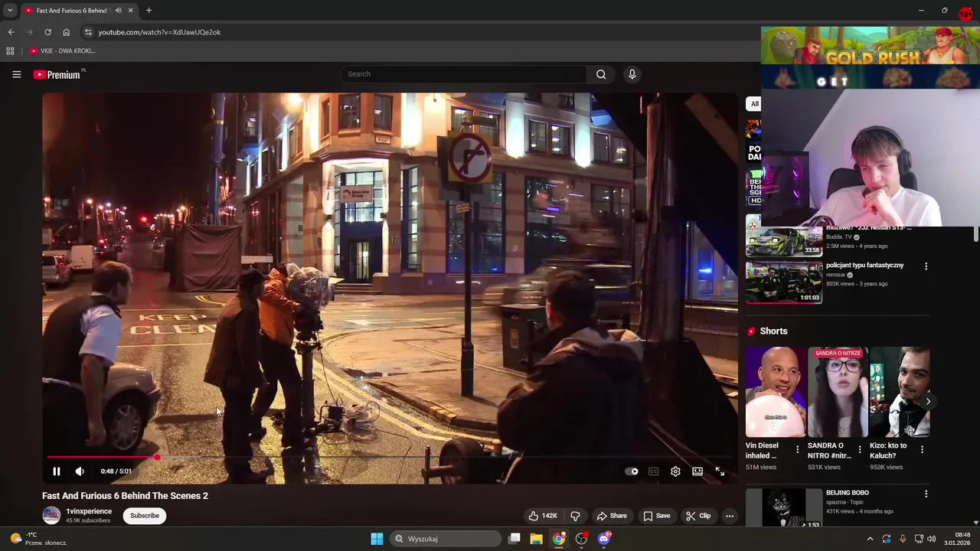The height and width of the screenshot is (551, 980).
Task: Dislike the video with thumbs down
Action: 575,516
